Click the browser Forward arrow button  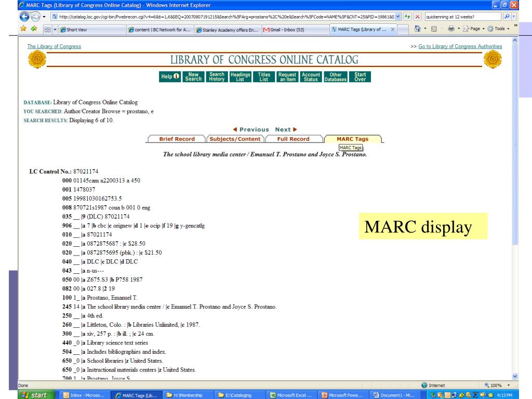(35, 16)
